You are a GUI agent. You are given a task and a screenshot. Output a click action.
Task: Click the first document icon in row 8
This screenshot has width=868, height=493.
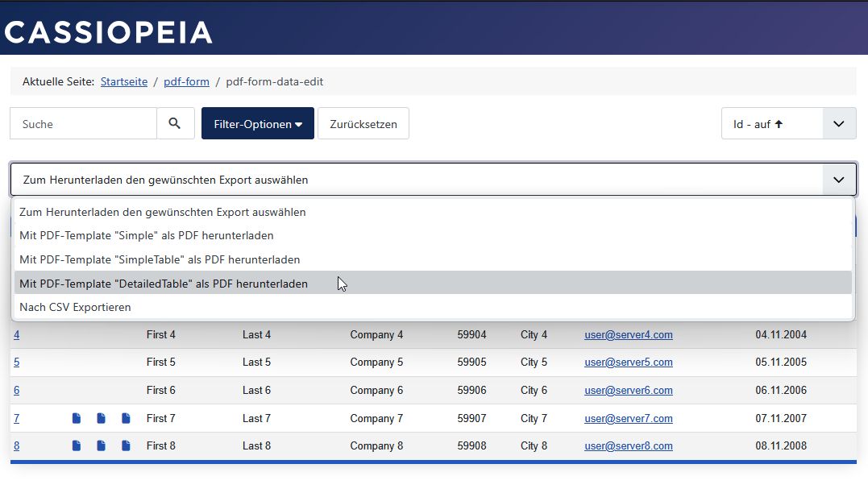point(76,445)
